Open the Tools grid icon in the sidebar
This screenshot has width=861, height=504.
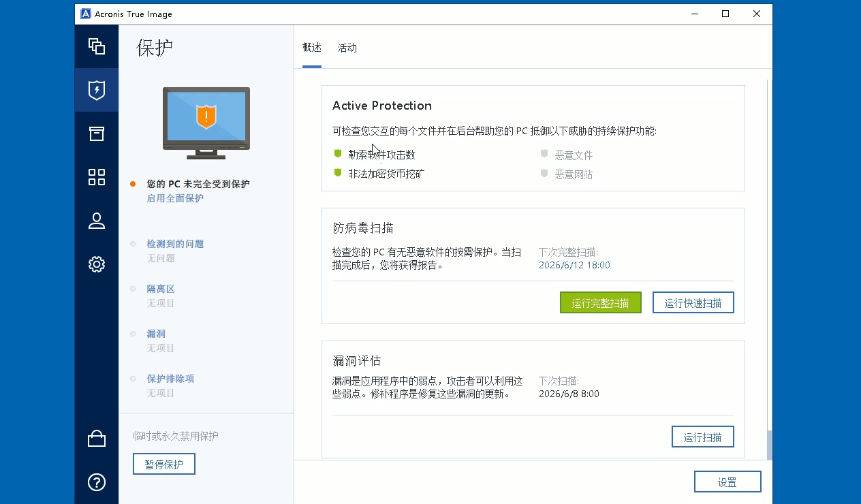[x=97, y=177]
